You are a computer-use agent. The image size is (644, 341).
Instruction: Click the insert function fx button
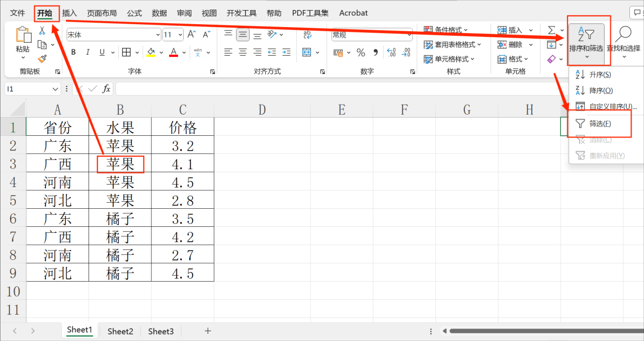click(x=106, y=89)
